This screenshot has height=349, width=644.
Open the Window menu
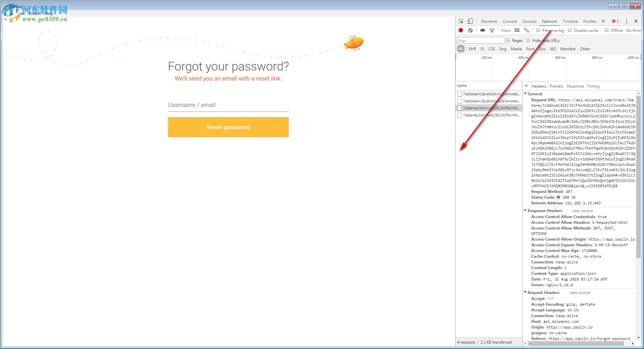[x=35, y=13]
